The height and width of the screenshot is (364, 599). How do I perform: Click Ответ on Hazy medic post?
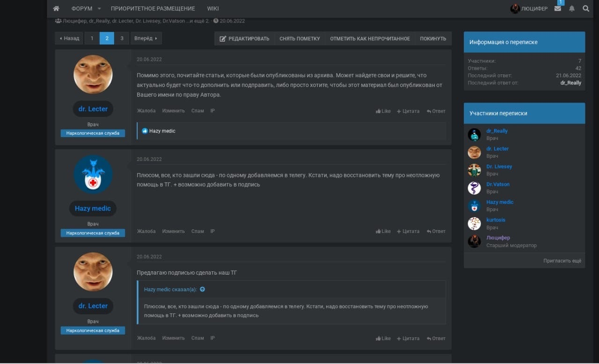(436, 231)
